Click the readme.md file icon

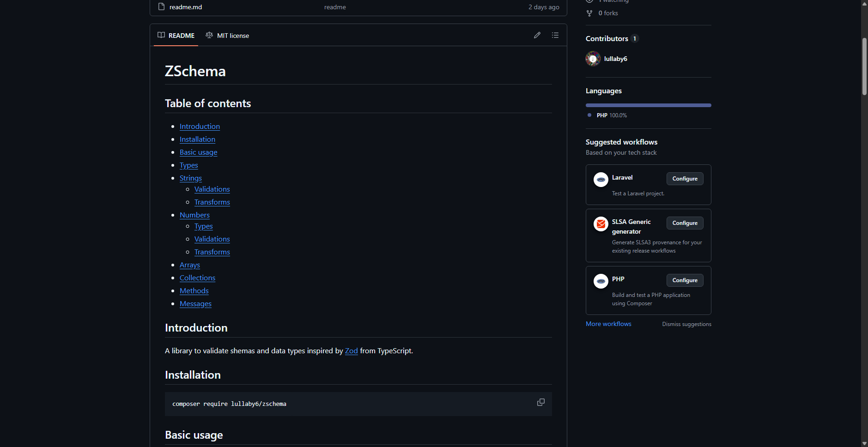pyautogui.click(x=161, y=6)
